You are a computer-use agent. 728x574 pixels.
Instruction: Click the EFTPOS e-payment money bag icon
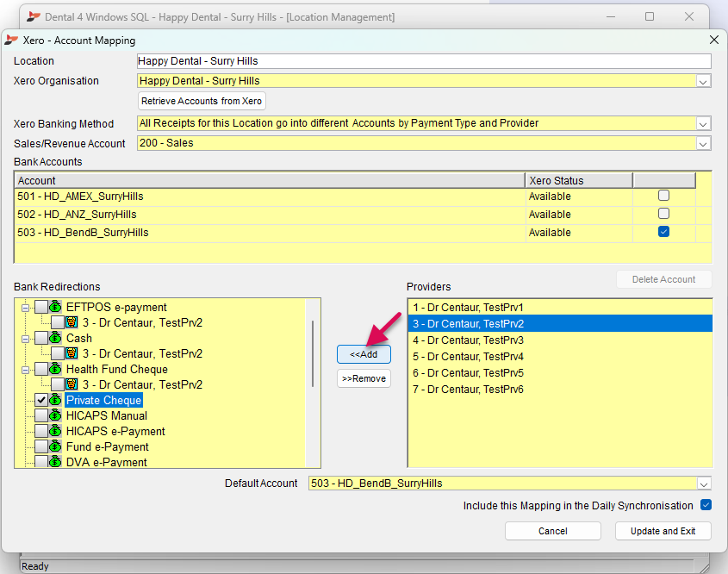click(55, 307)
